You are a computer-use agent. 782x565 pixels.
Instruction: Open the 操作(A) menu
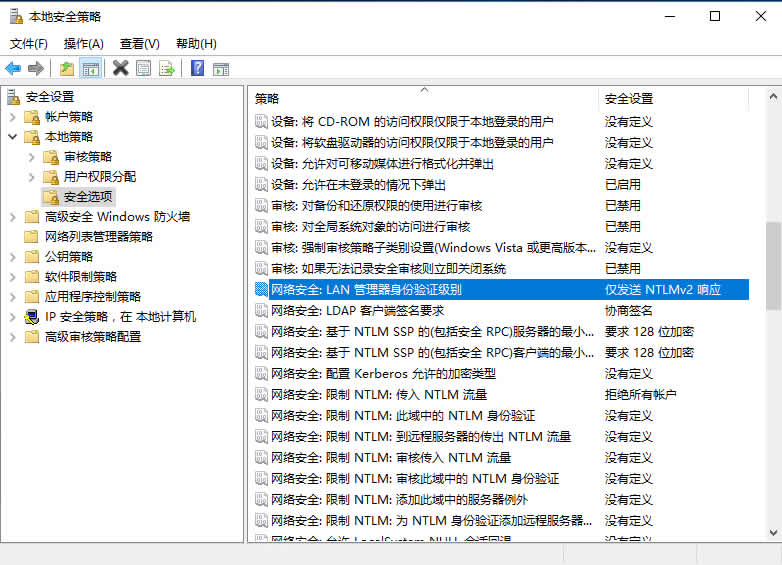(84, 44)
